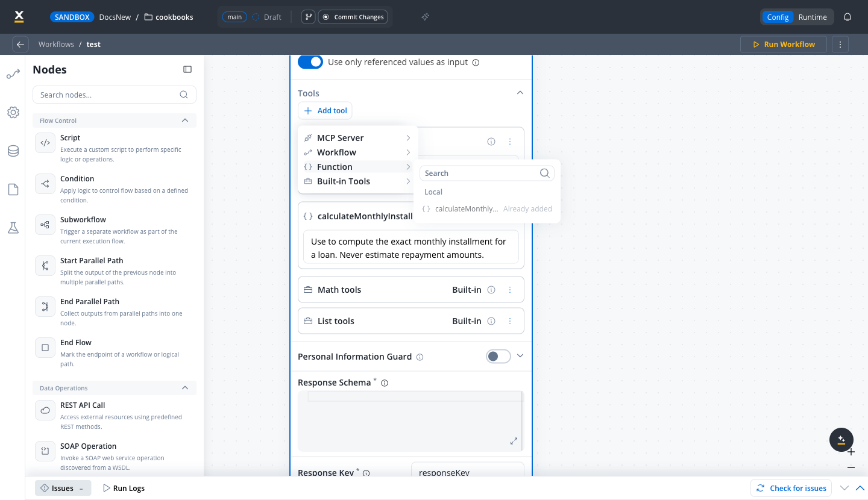Open List tools options menu
The width and height of the screenshot is (868, 500).
(510, 321)
